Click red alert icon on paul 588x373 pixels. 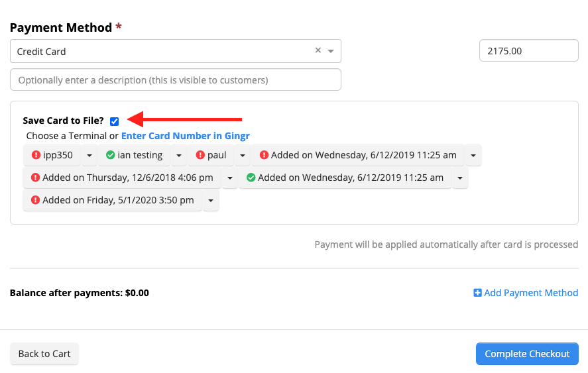click(200, 155)
